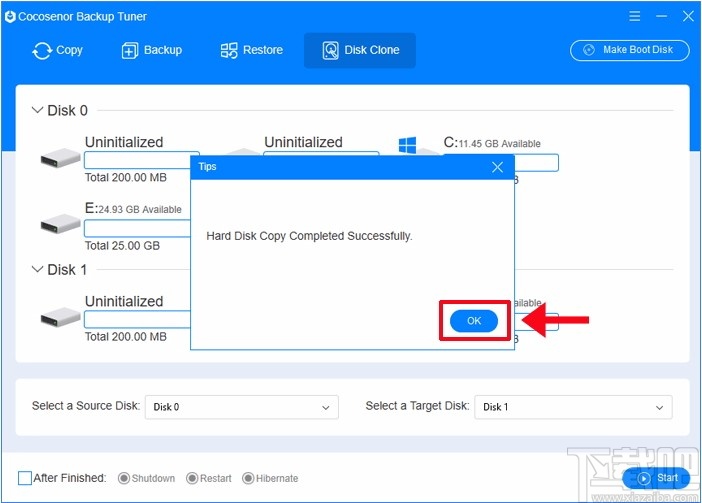702x503 pixels.
Task: Select the Shutdown radio option
Action: coord(124,478)
